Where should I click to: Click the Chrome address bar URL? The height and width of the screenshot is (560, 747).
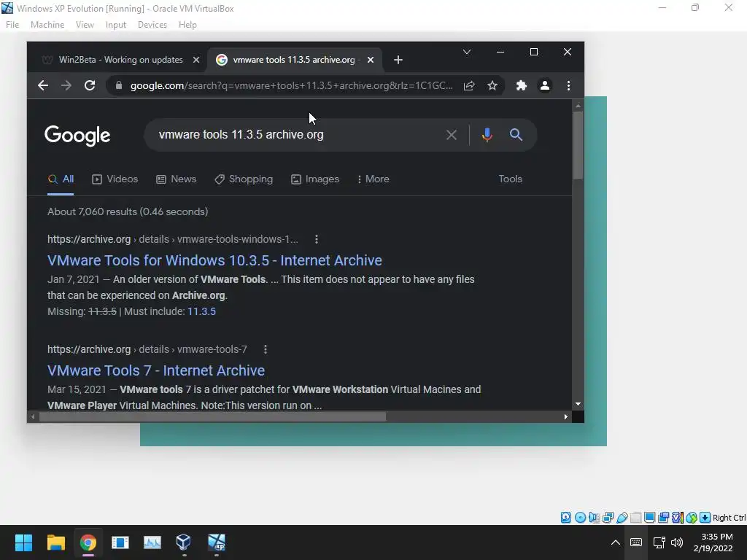[x=291, y=86]
